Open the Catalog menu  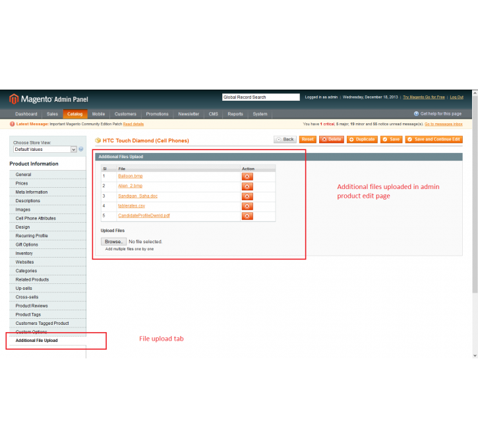(75, 114)
